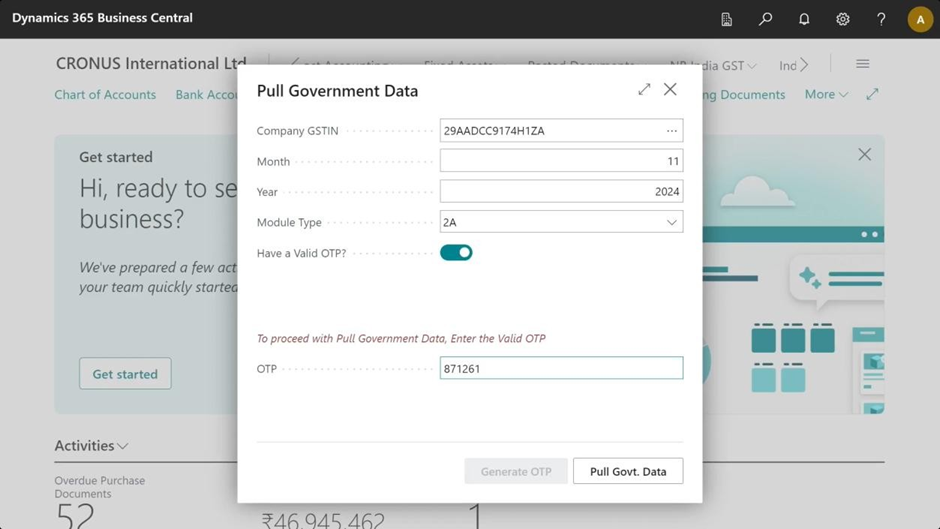Image resolution: width=940 pixels, height=529 pixels.
Task: Open the hamburger navigation menu
Action: point(862,64)
